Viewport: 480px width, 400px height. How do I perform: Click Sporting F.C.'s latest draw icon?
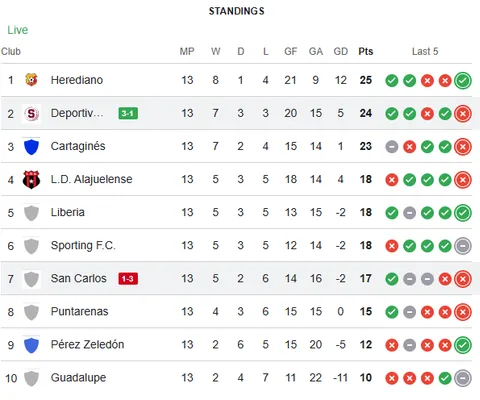tap(463, 246)
